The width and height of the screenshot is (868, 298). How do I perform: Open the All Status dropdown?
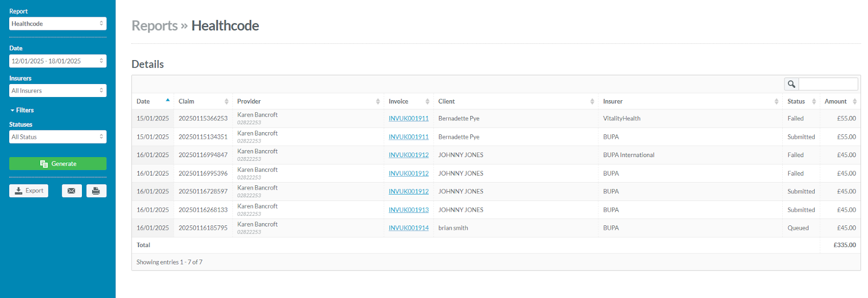coord(58,137)
